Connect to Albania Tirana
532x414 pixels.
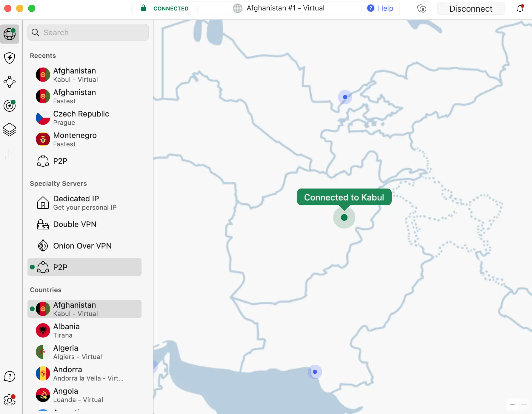84,331
